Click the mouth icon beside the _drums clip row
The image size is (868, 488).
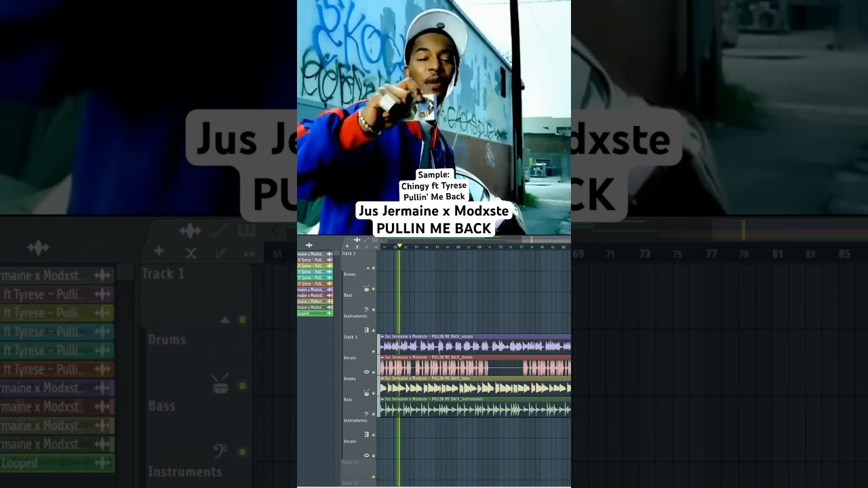click(x=367, y=371)
